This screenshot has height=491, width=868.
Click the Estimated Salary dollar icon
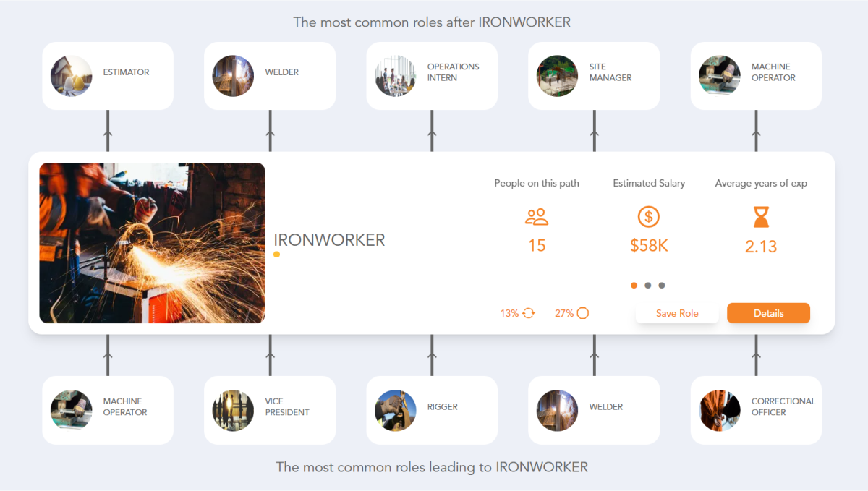649,216
